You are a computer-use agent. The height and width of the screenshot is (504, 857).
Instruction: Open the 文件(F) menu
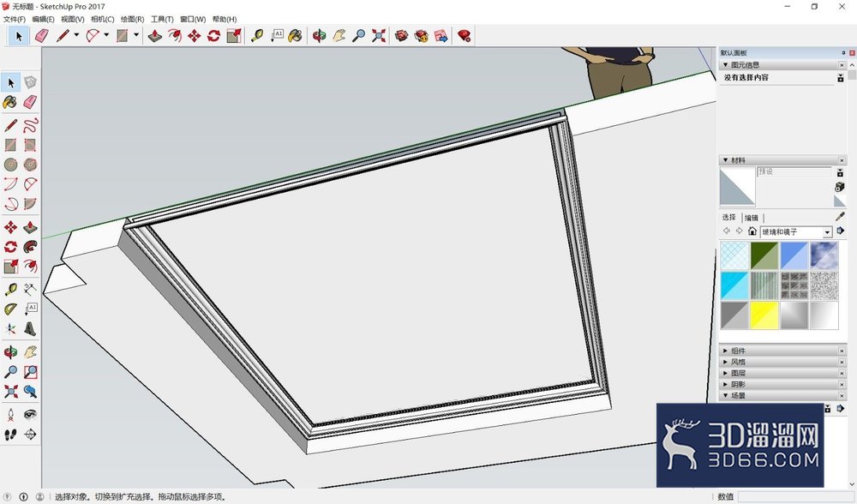tap(15, 19)
